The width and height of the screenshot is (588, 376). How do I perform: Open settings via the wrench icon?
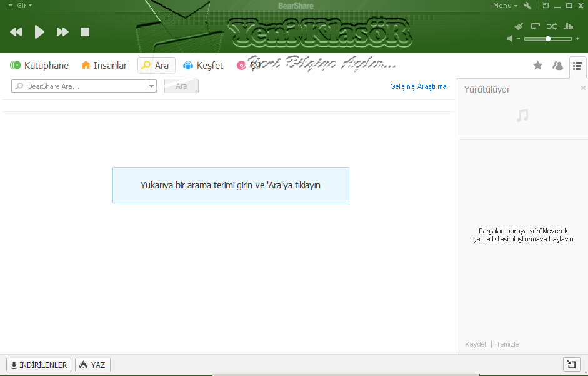(527, 6)
